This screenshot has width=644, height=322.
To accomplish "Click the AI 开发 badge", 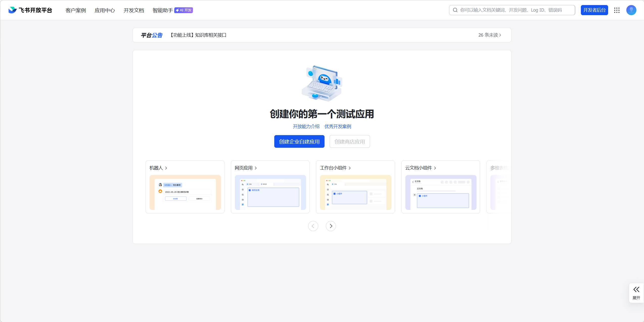I will pos(184,10).
